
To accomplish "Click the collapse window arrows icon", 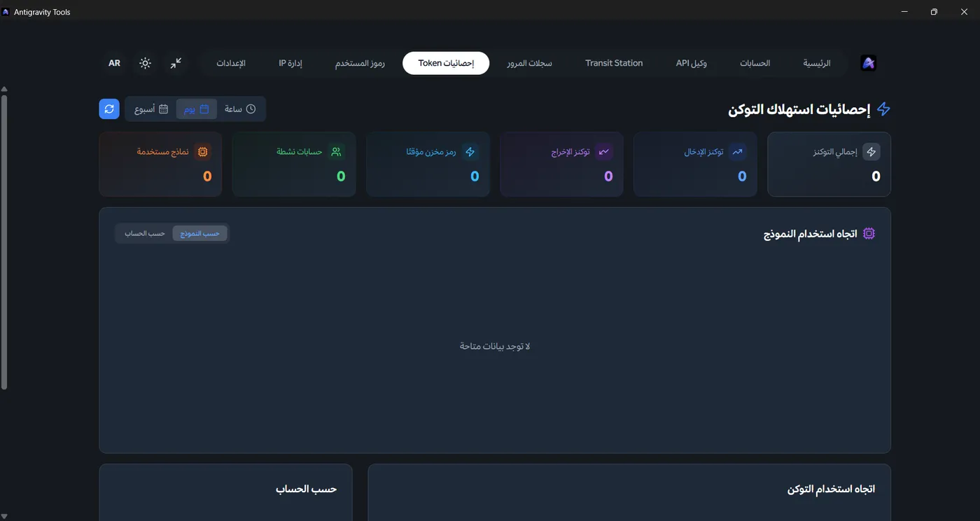I will [176, 63].
